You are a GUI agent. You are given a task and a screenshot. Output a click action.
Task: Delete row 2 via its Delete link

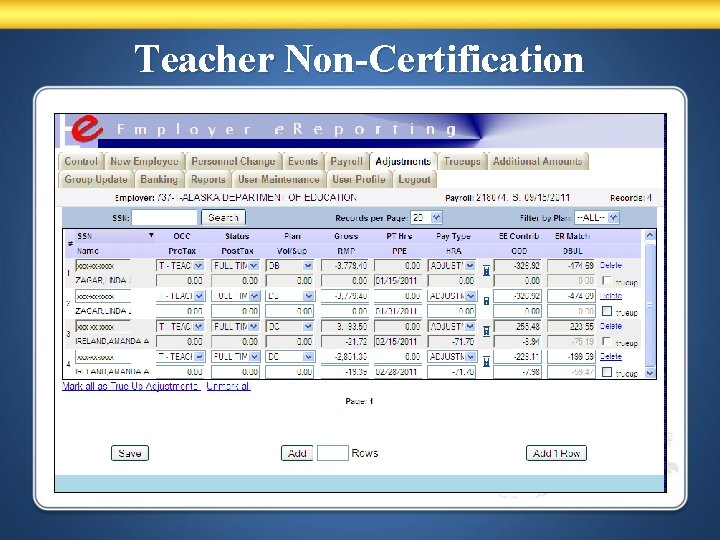coord(611,296)
